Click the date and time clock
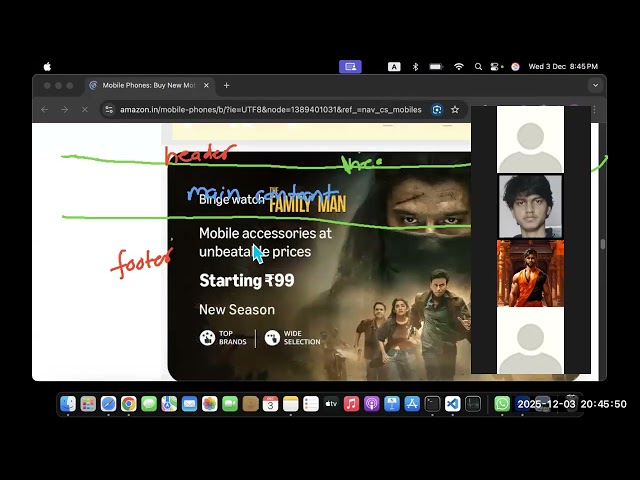Screen dimensions: 640x480 tap(563, 67)
